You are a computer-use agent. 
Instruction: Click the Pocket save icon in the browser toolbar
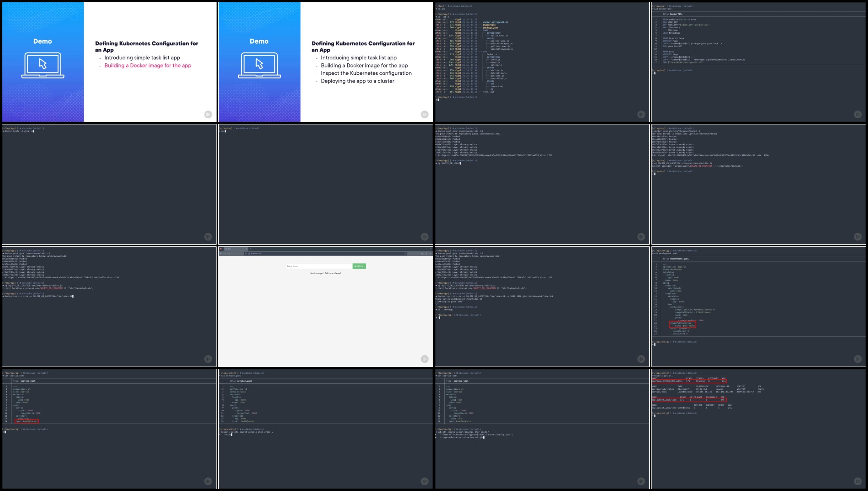coord(422,254)
